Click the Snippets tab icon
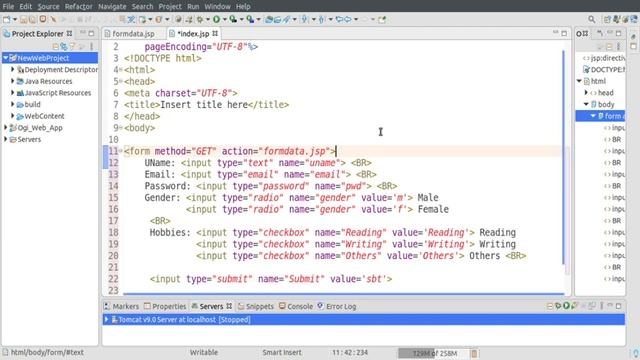Screen dimensions: 640x360 click(x=241, y=306)
